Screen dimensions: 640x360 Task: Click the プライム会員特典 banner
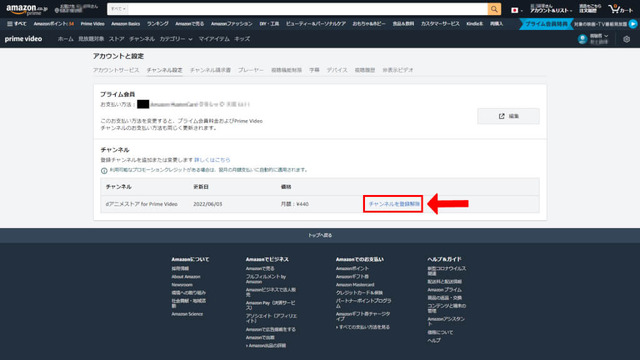point(546,24)
